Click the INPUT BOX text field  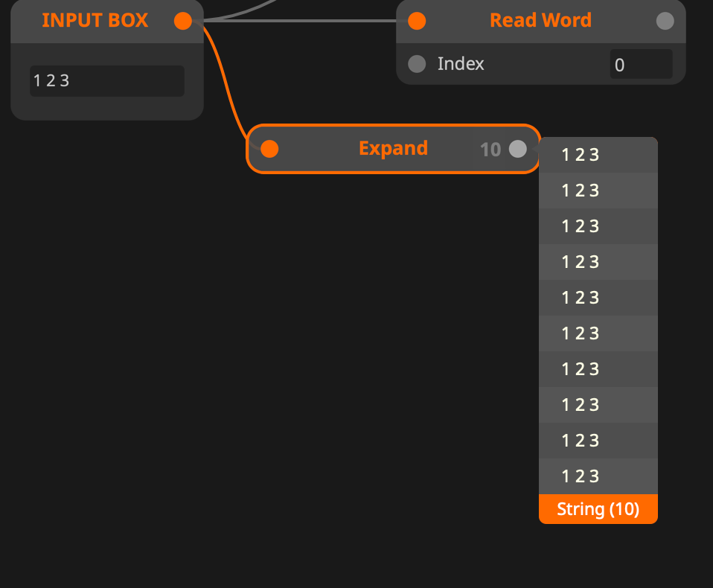[106, 80]
